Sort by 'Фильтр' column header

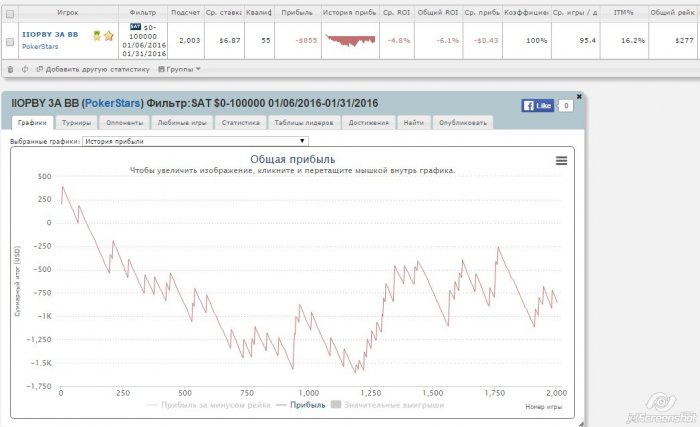pos(143,13)
